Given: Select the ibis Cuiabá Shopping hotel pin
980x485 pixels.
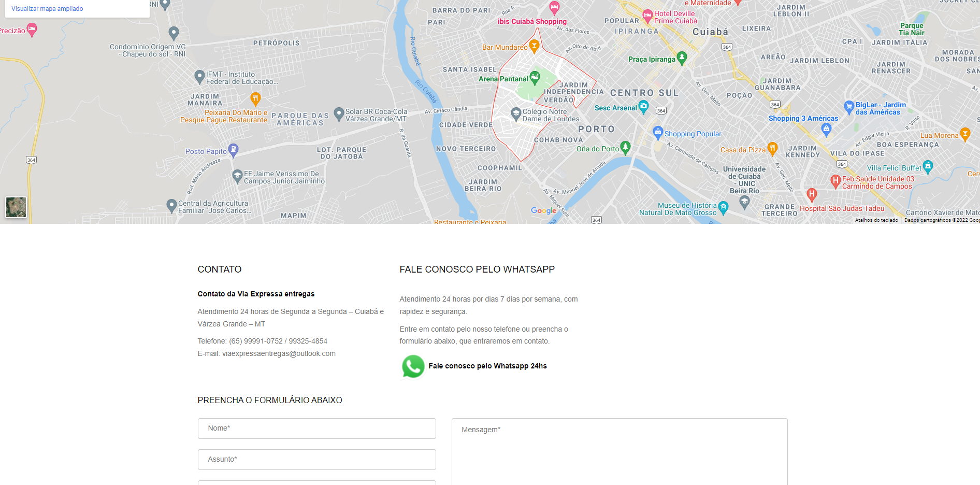Looking at the screenshot, I should click(x=554, y=7).
